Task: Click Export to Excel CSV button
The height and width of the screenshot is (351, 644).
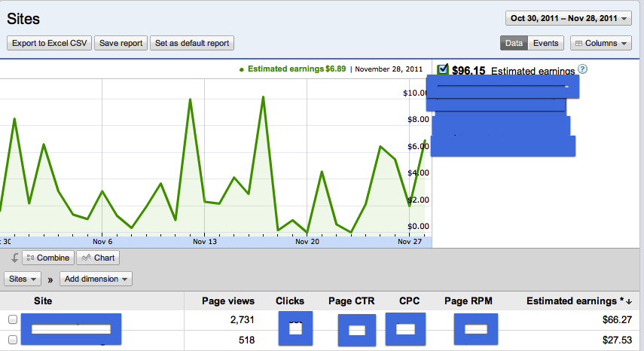Action: tap(49, 43)
